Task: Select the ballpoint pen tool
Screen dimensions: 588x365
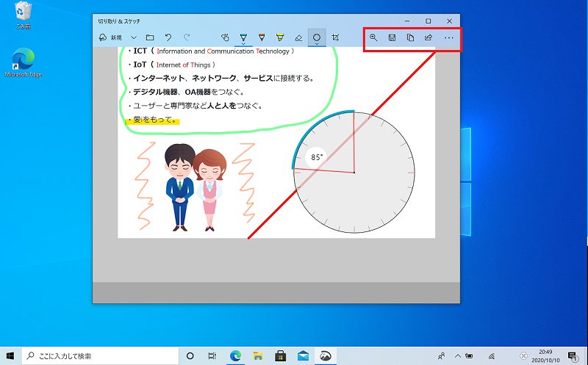Action: (243, 37)
